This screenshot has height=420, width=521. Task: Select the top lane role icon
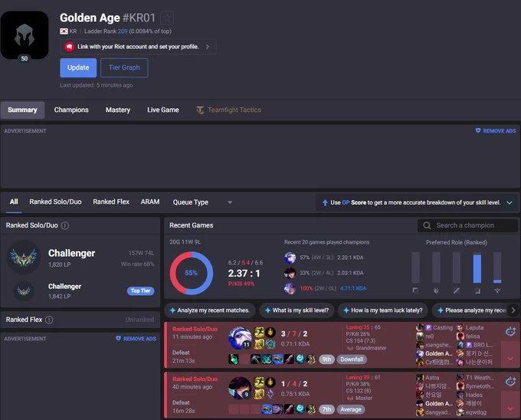[415, 290]
